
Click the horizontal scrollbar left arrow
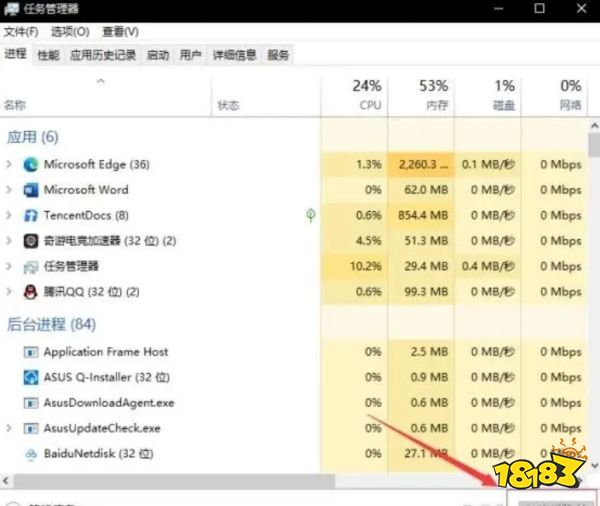(x=5, y=481)
